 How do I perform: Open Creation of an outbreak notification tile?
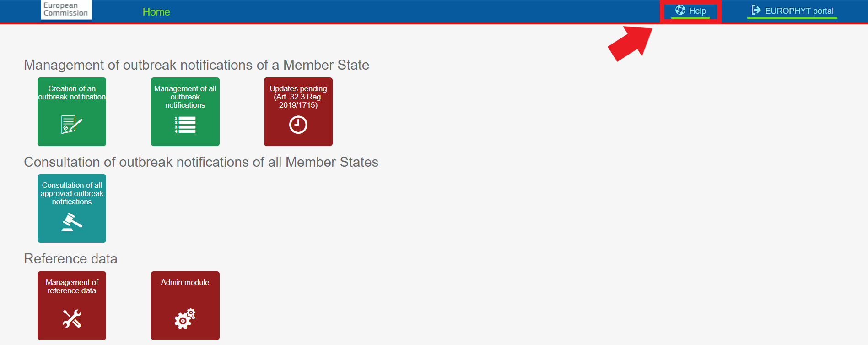(72, 112)
